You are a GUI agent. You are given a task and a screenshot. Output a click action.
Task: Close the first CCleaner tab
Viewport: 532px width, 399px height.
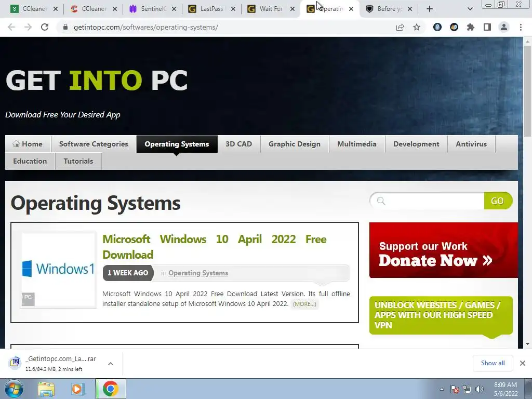(56, 9)
